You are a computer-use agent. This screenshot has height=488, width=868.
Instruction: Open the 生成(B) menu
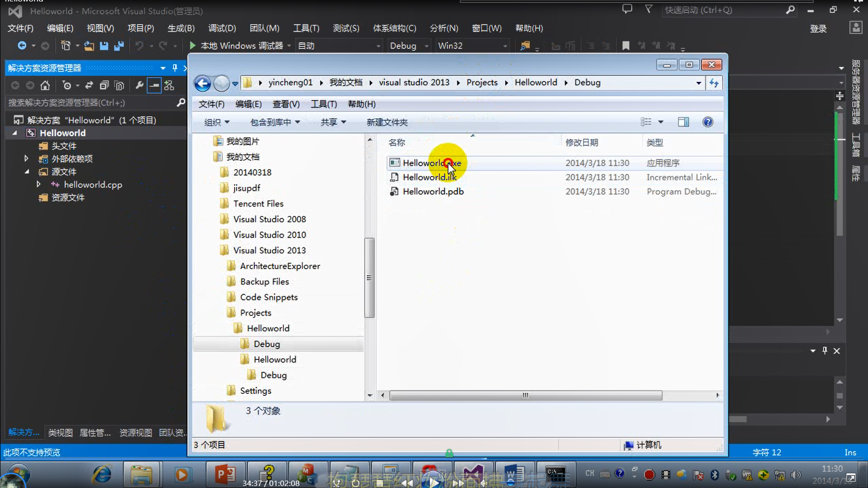pos(181,28)
